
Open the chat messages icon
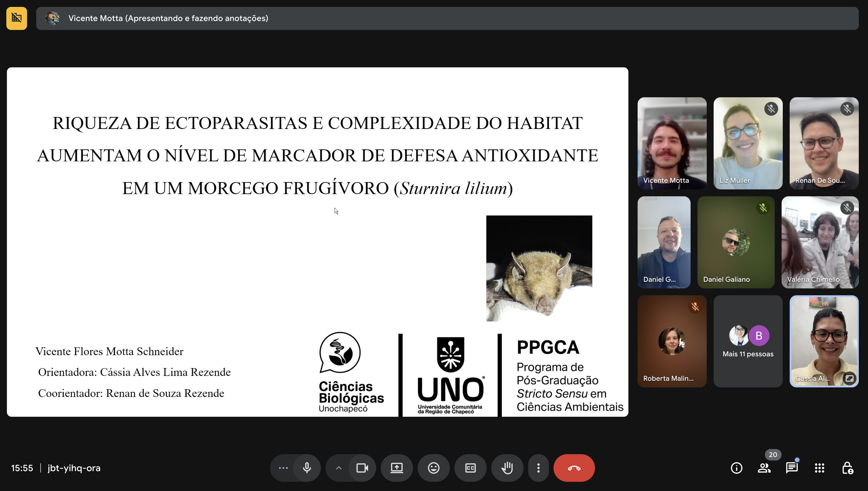tap(791, 468)
